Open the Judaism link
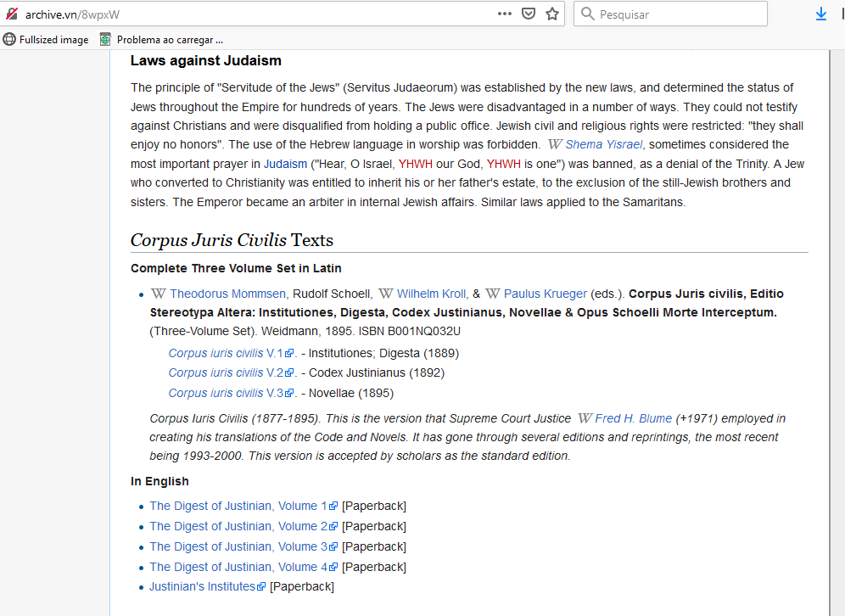The height and width of the screenshot is (616, 845). coord(285,164)
